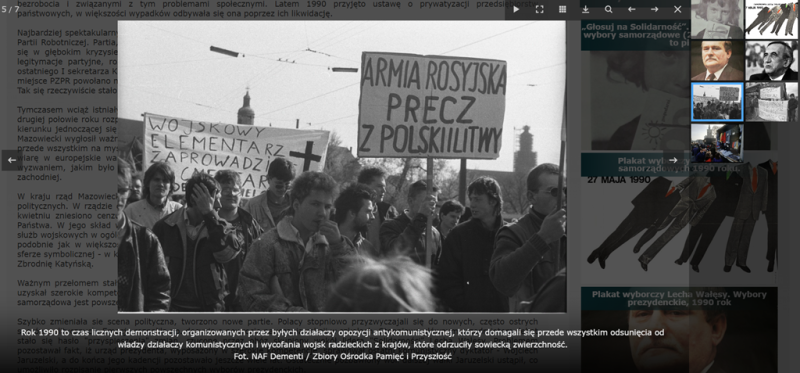Zoom the image with the magnifier icon
The image size is (800, 373).
pos(608,9)
